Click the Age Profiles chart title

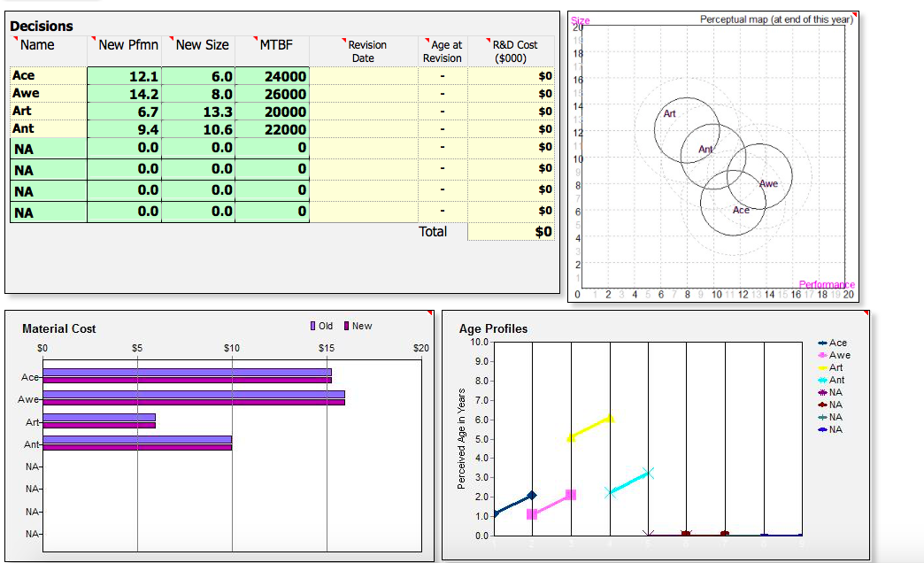point(493,328)
